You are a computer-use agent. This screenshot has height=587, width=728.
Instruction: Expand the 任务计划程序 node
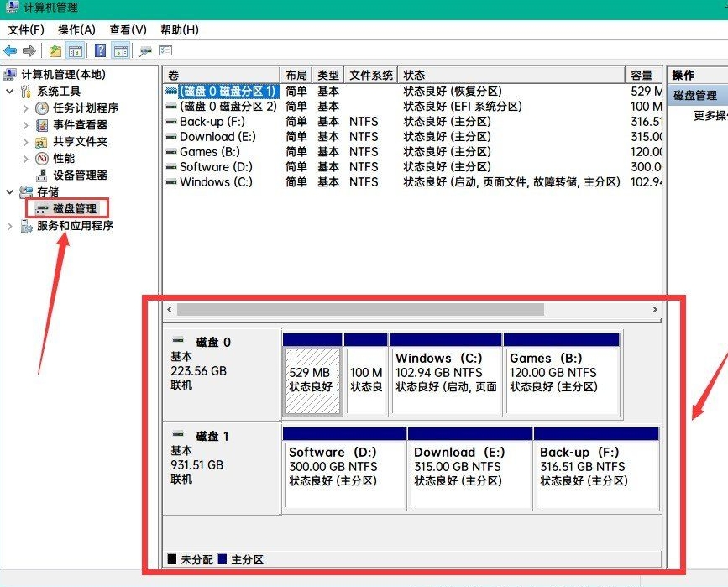[25, 108]
